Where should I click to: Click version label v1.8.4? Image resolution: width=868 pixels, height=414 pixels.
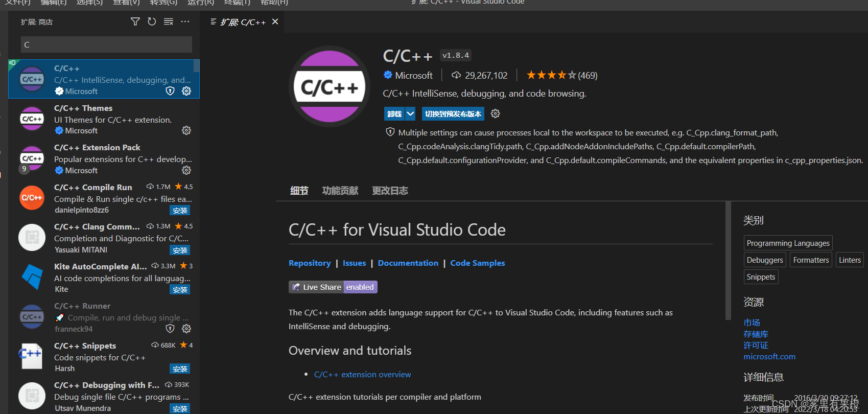(455, 55)
